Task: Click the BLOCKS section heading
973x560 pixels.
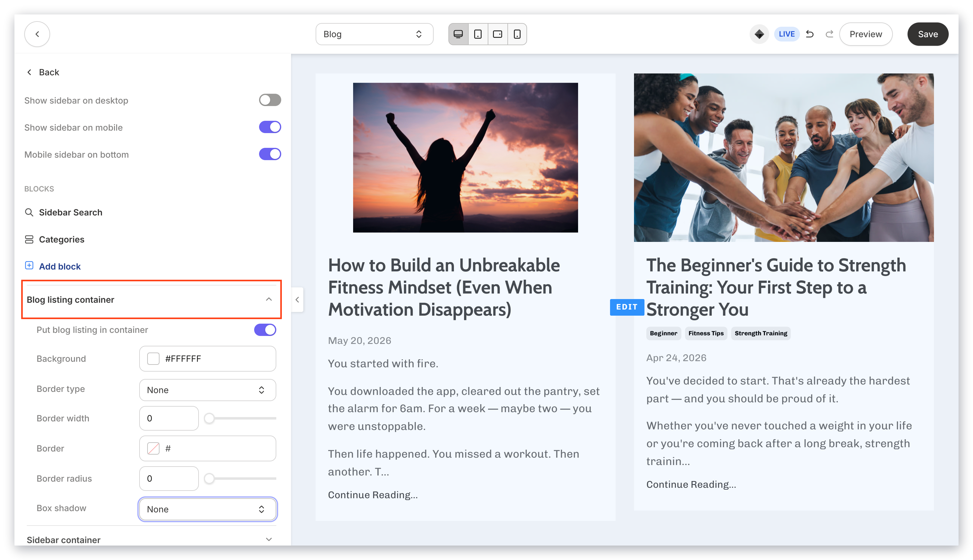Action: [x=39, y=188]
